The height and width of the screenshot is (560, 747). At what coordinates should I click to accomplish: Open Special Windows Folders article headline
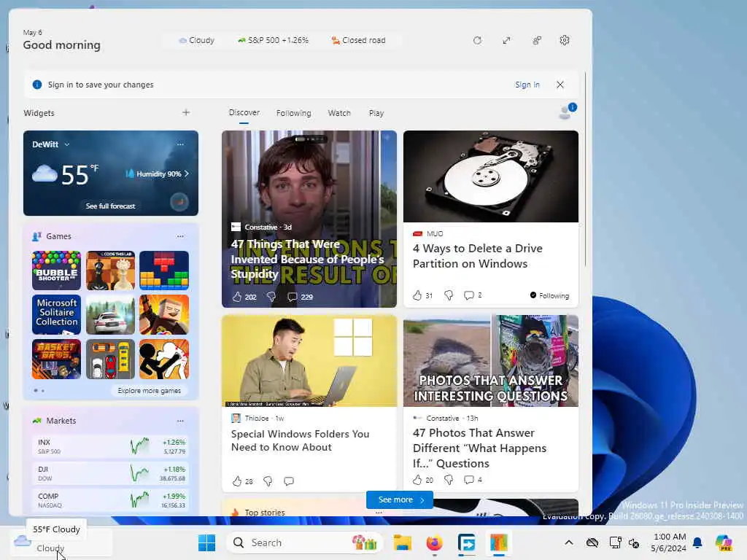tap(300, 440)
